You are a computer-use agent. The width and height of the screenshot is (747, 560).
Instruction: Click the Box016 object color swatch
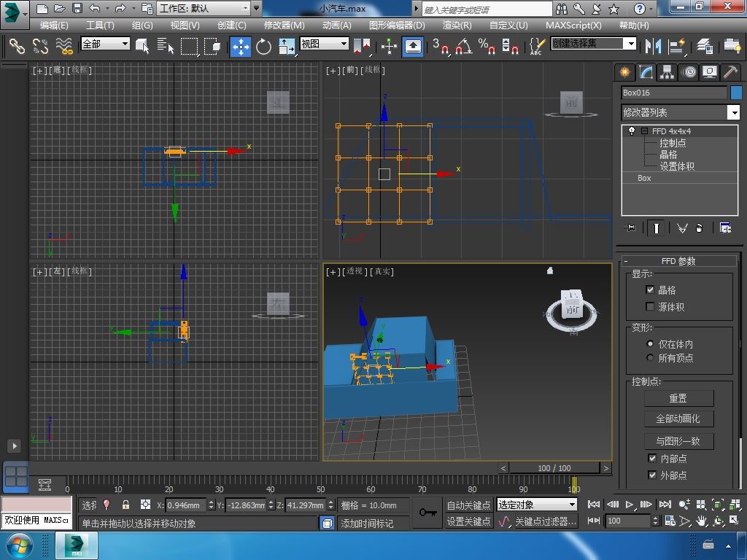click(x=736, y=93)
